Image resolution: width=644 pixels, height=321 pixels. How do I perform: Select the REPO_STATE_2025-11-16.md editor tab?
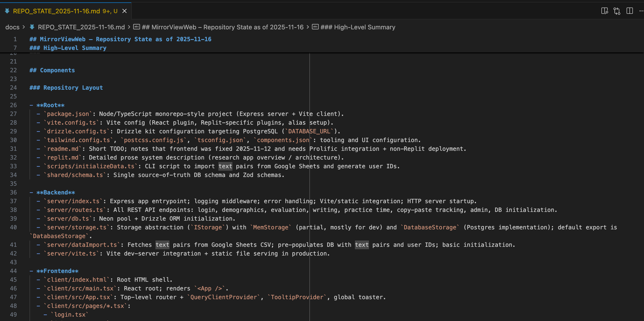coord(56,11)
